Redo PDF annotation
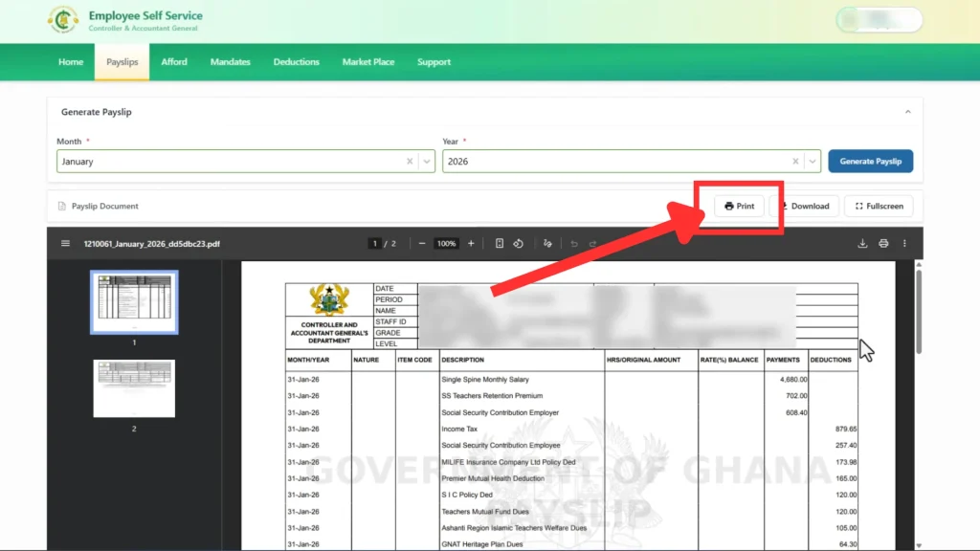Screen dimensions: 980x551 point(592,244)
